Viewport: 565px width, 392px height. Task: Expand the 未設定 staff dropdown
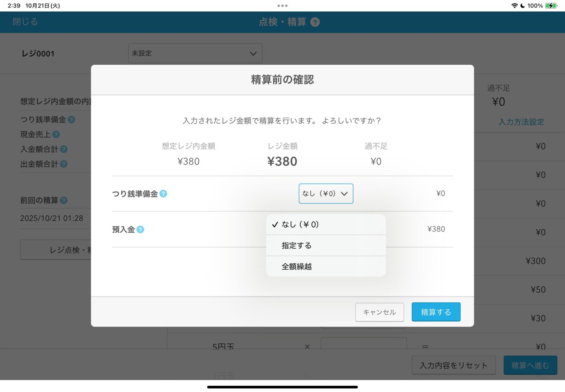click(x=195, y=53)
